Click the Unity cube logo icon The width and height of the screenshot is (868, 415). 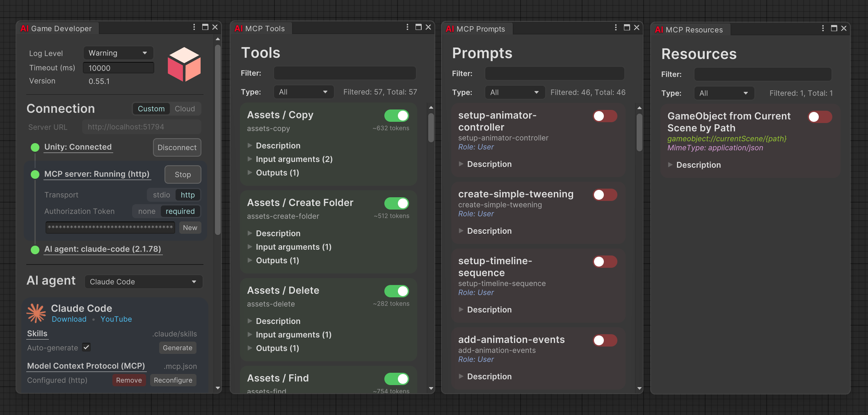point(184,64)
